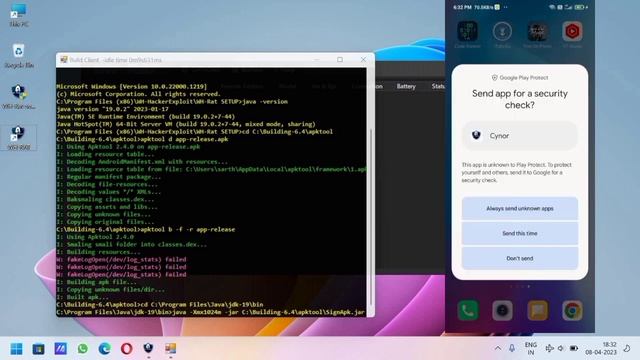The width and height of the screenshot is (640, 360).
Task: Click 'Microsoft Windows [Version' header line
Action: pos(132,87)
